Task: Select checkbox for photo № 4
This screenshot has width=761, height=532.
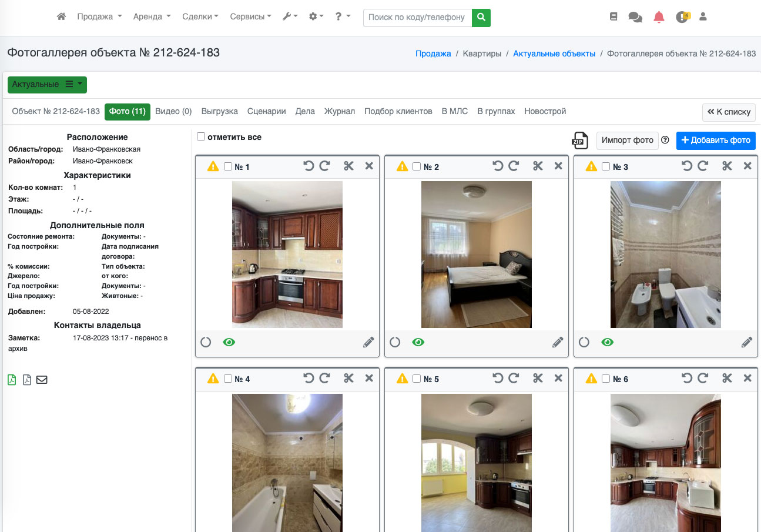Action: tap(228, 379)
